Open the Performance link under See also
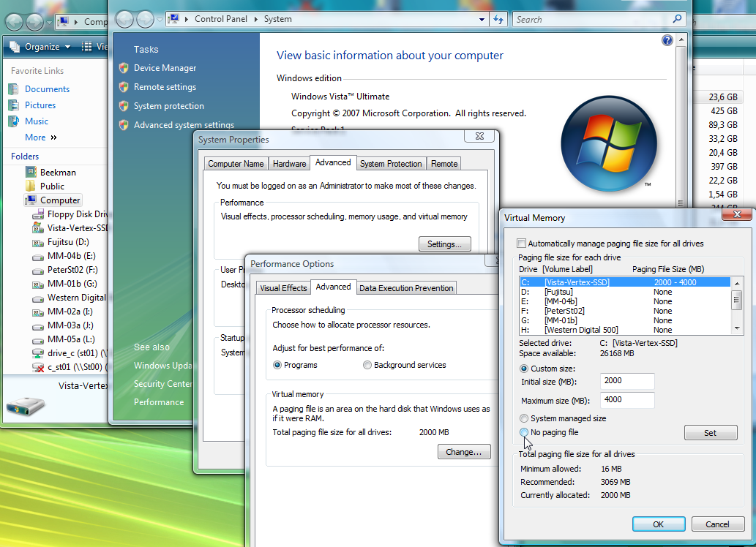The image size is (756, 547). (x=159, y=402)
